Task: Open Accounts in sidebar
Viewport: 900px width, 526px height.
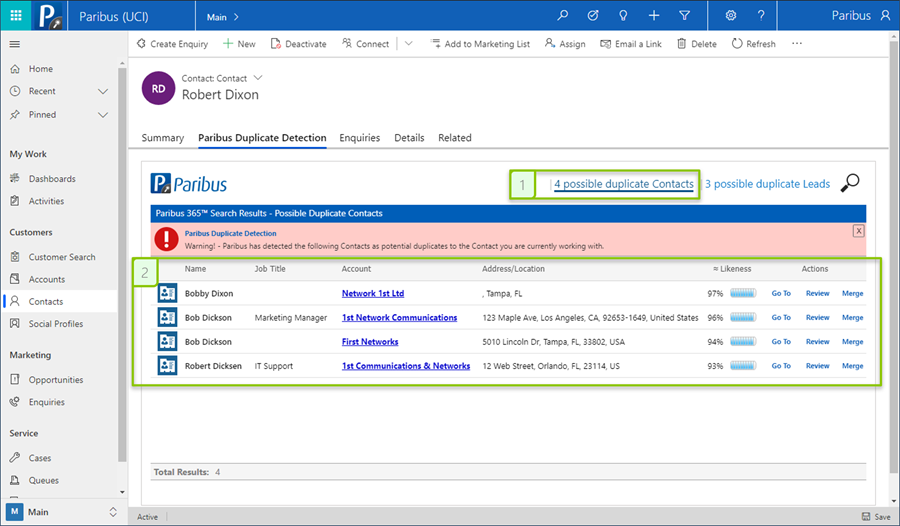Action: (x=47, y=279)
